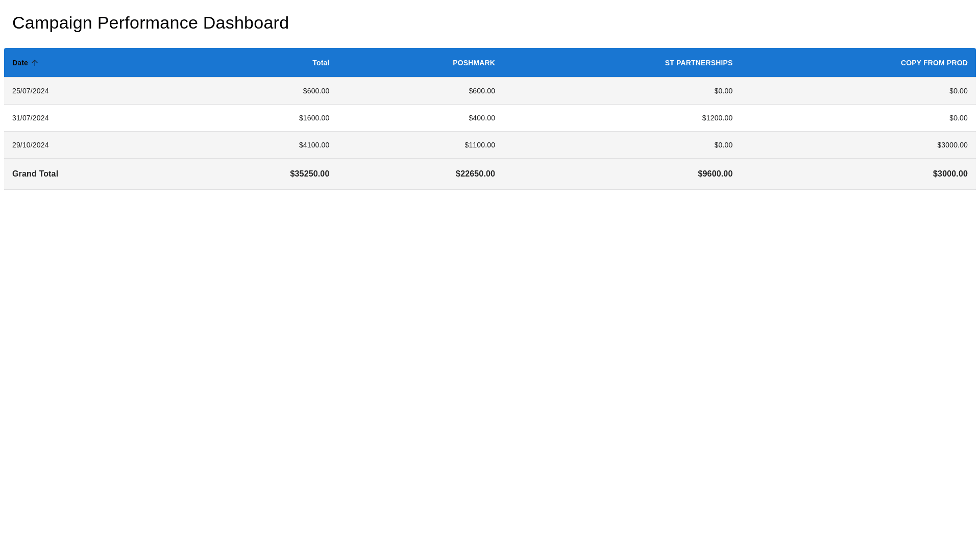Click the $4100.00 total cell
This screenshot has height=551, width=980.
(314, 145)
